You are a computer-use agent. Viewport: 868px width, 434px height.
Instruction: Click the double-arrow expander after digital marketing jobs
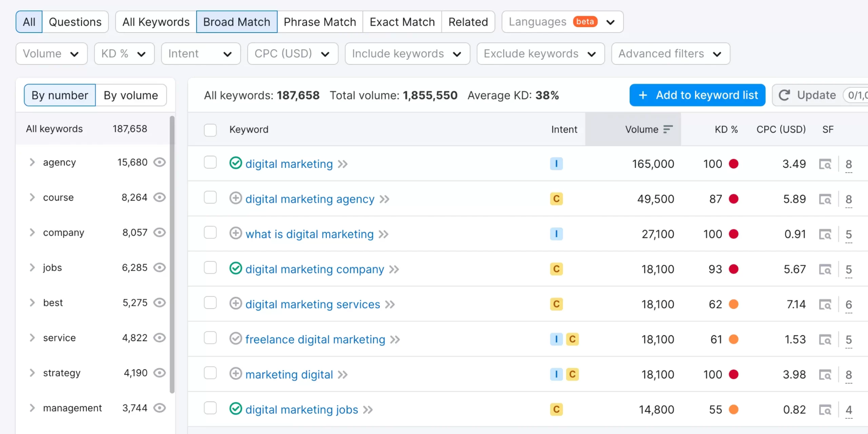tap(368, 409)
